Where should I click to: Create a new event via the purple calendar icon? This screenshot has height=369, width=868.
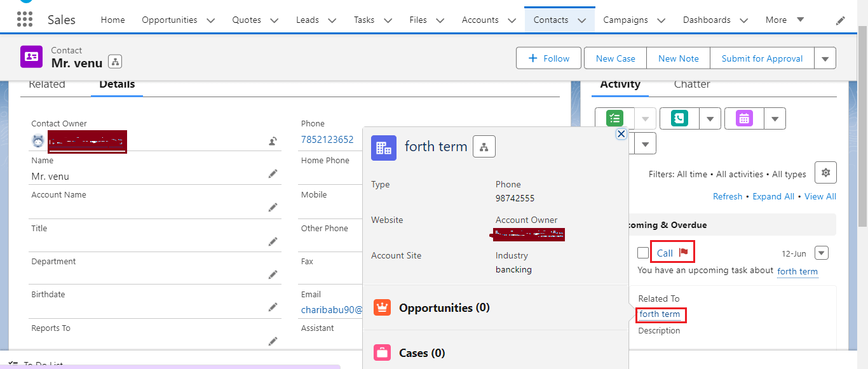tap(743, 118)
